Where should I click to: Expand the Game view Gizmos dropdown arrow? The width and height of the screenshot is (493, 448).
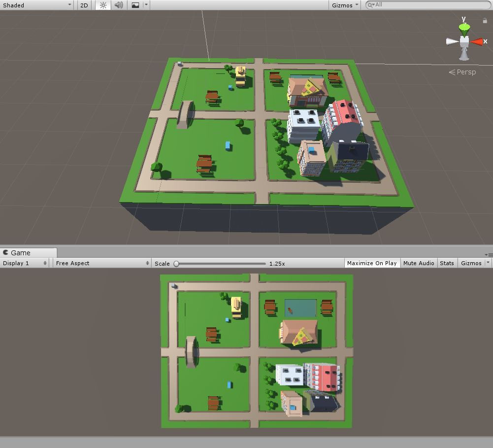[488, 263]
